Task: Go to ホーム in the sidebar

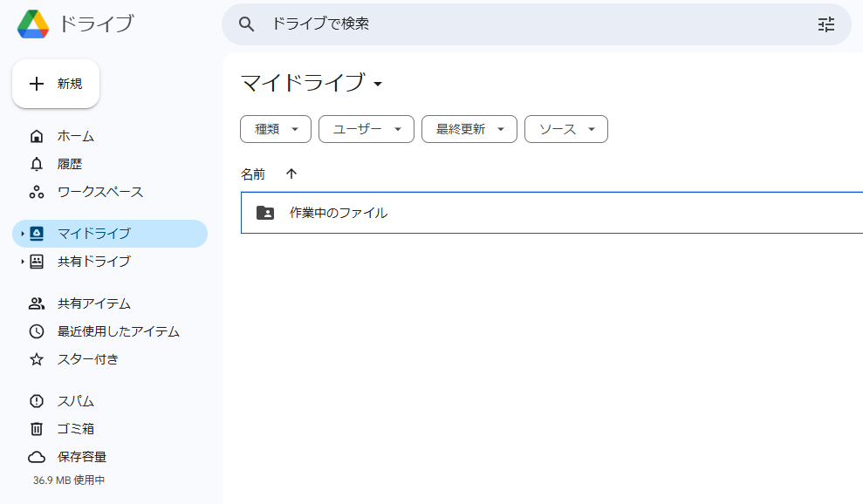Action: (x=75, y=136)
